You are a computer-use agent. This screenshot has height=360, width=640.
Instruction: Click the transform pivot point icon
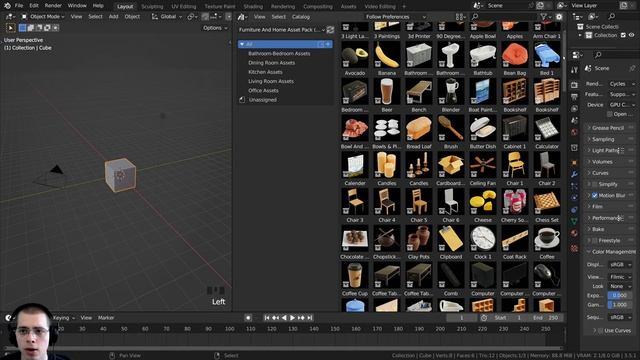[x=191, y=17]
